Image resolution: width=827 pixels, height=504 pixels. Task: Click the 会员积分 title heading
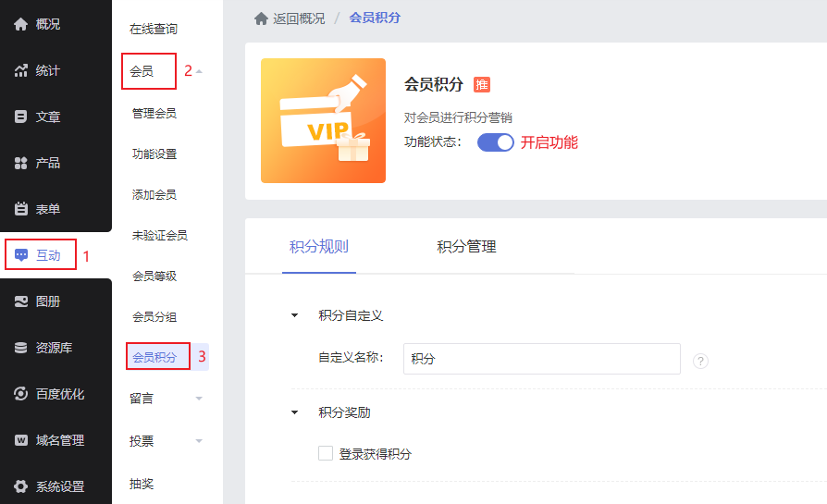(x=434, y=84)
